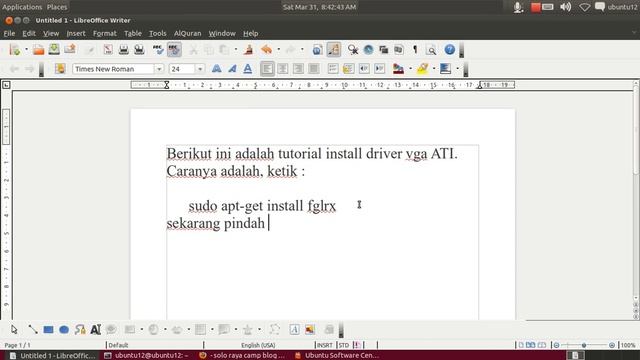This screenshot has height=360, width=640.
Task: Toggle Bold formatting
Action: pos(216,69)
